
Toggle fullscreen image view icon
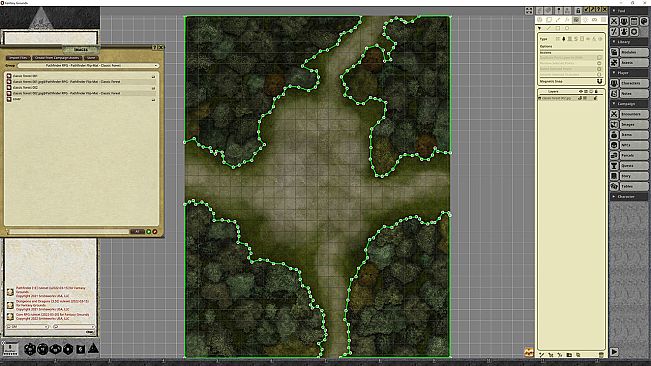tap(529, 11)
